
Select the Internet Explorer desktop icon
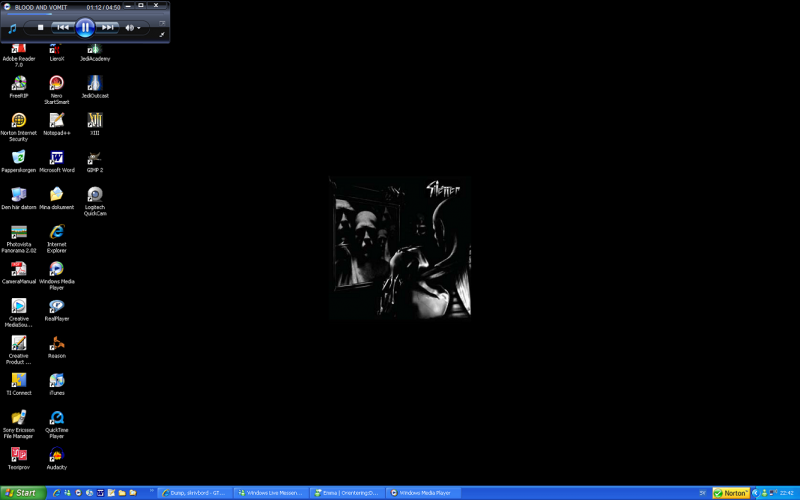[x=57, y=239]
